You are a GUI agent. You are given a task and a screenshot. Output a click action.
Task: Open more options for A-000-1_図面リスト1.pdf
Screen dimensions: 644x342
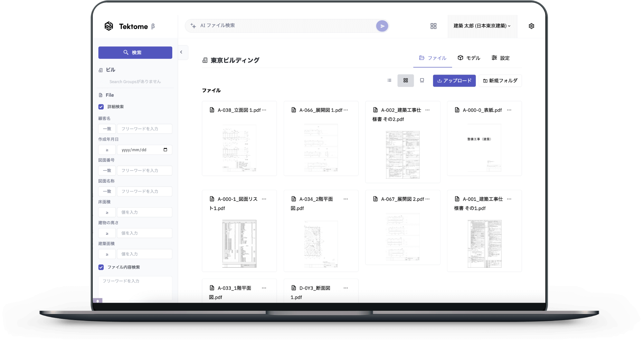click(x=264, y=199)
